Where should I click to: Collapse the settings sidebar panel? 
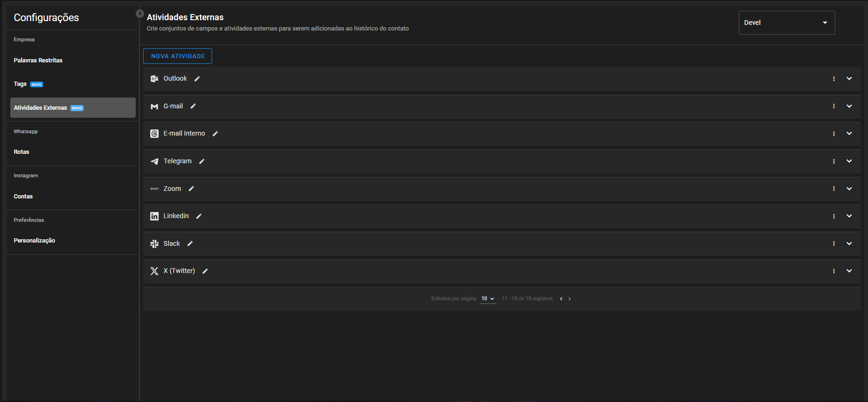(x=139, y=14)
